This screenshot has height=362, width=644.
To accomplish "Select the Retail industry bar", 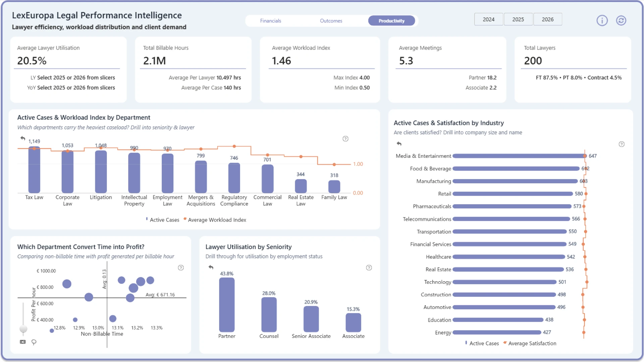I will 513,194.
